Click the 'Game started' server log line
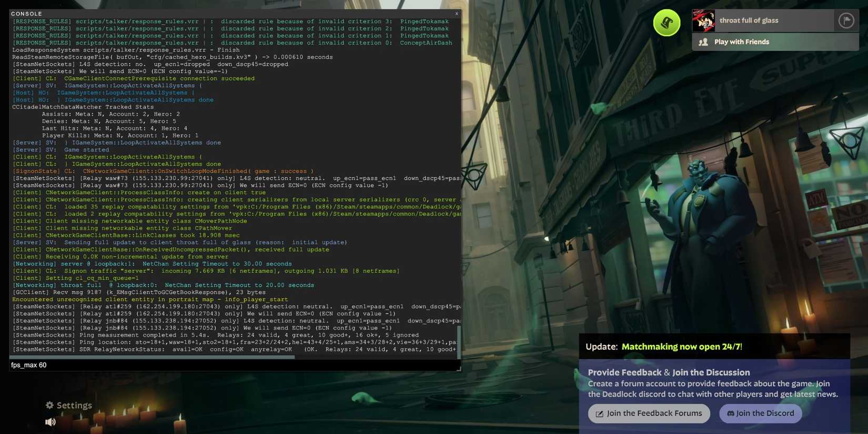 (x=61, y=150)
